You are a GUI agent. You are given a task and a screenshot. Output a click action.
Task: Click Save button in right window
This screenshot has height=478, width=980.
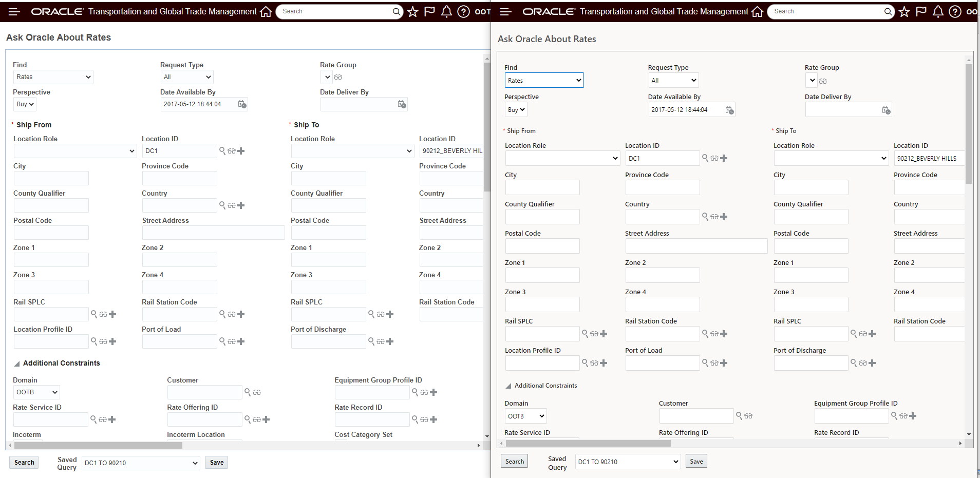pos(696,461)
